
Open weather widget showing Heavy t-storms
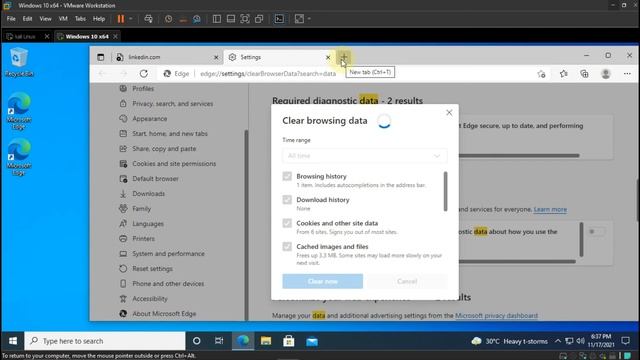(509, 341)
